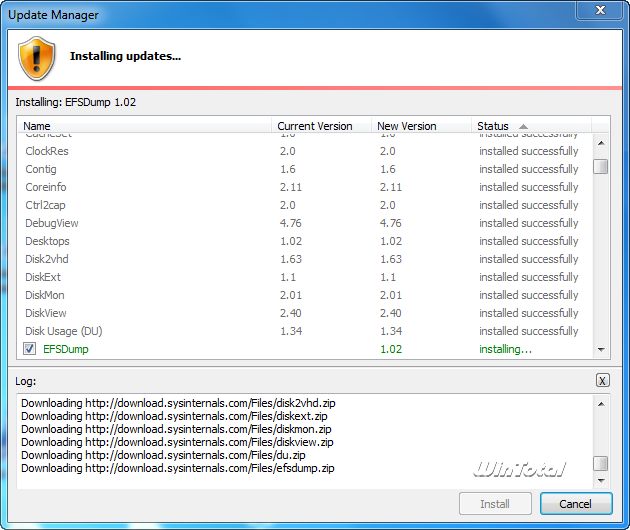Viewport: 630px width, 530px height.
Task: Select the Contig row
Action: (305, 169)
